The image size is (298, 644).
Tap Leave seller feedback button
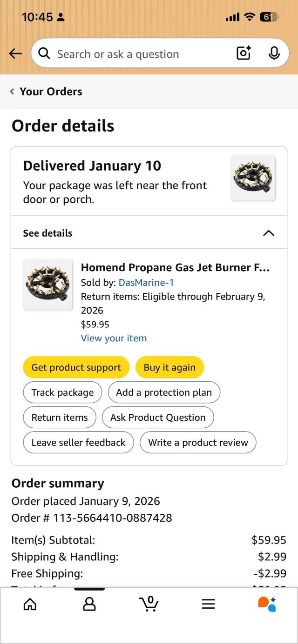point(78,443)
